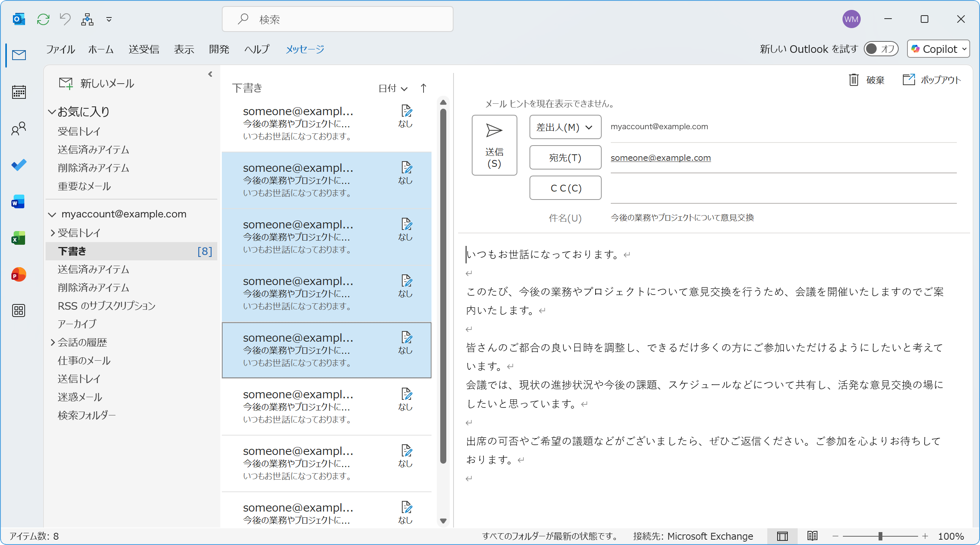Select the Calendar icon in the navigation bar
Image resolution: width=980 pixels, height=545 pixels.
click(19, 92)
